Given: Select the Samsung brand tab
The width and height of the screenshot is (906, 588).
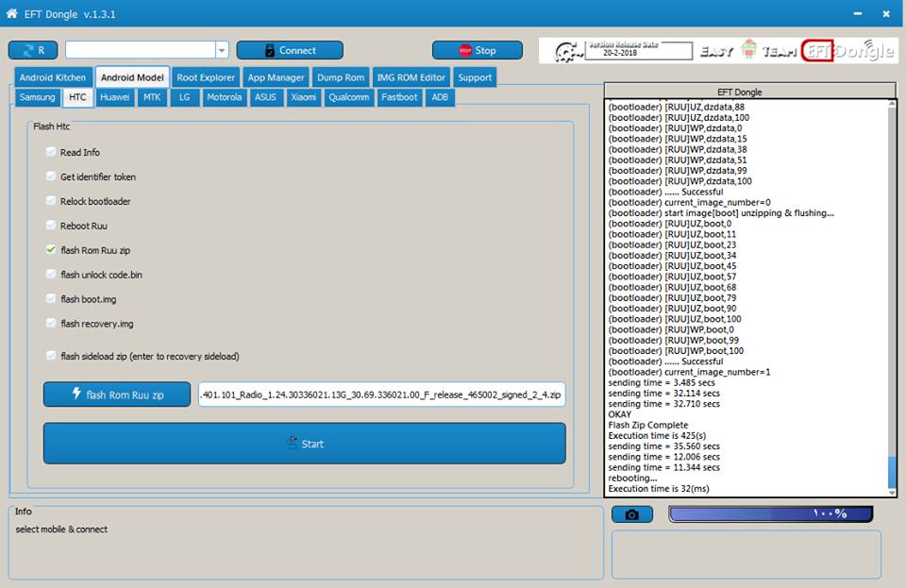Looking at the screenshot, I should (x=37, y=97).
